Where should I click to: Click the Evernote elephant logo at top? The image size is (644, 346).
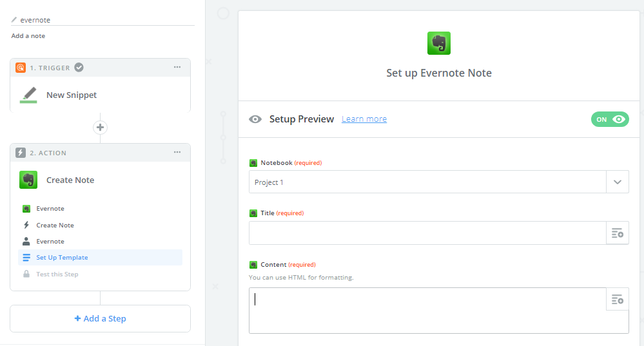click(x=438, y=43)
